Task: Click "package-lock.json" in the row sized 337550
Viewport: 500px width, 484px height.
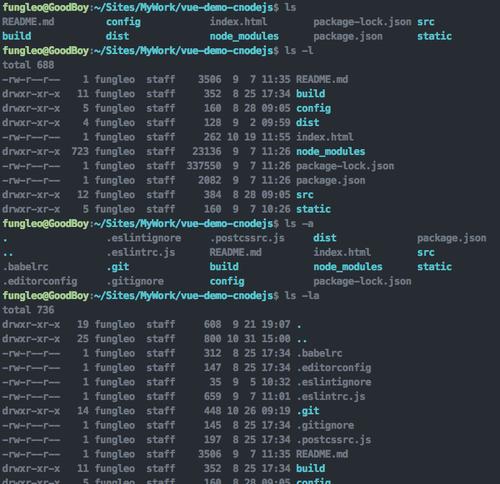Action: [x=345, y=166]
